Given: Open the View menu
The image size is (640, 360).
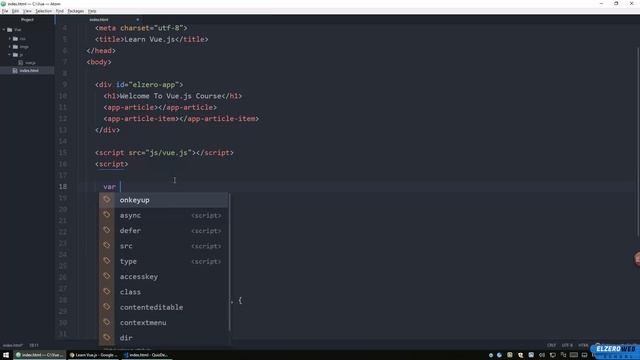Looking at the screenshot, I should [x=27, y=11].
